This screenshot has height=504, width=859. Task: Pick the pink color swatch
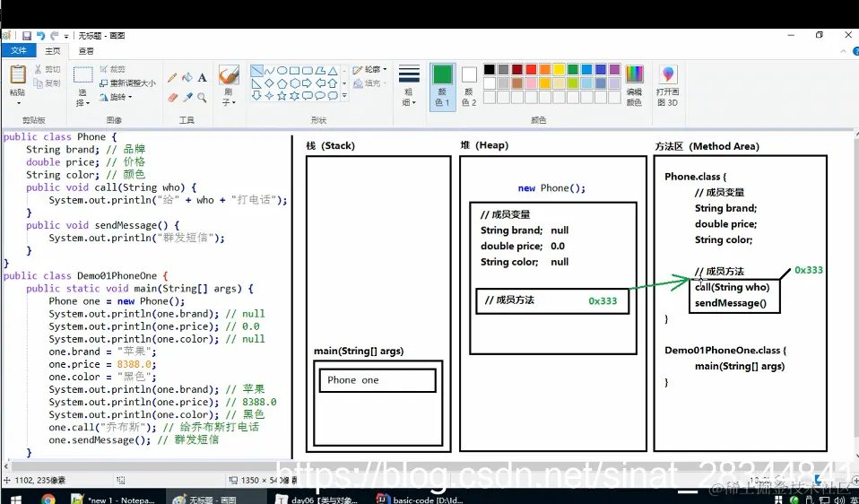click(531, 83)
